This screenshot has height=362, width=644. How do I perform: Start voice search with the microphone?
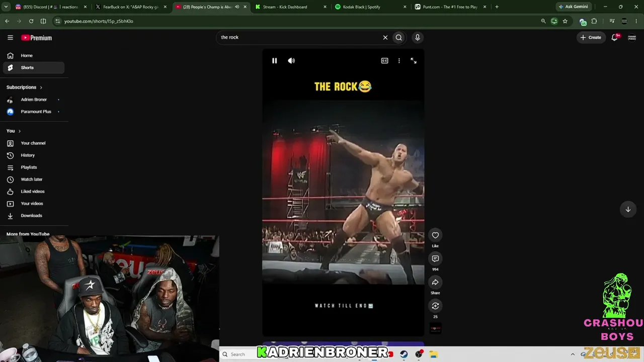(417, 37)
